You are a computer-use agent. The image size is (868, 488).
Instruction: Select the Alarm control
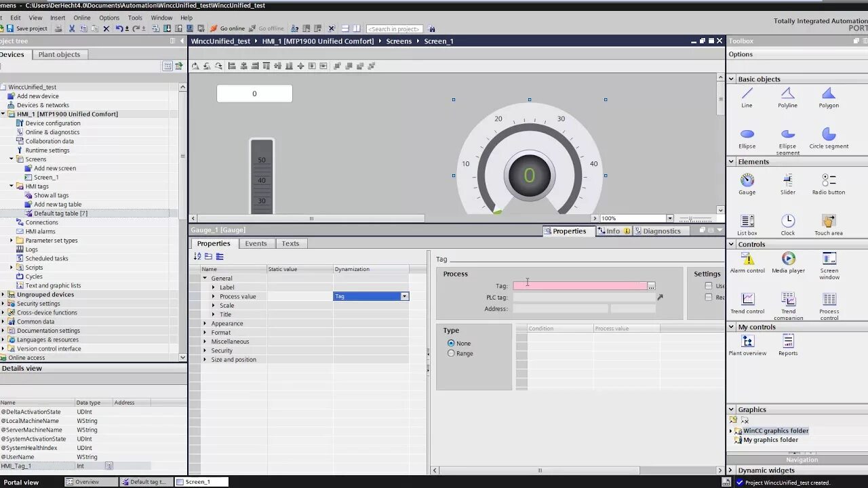pos(747,263)
